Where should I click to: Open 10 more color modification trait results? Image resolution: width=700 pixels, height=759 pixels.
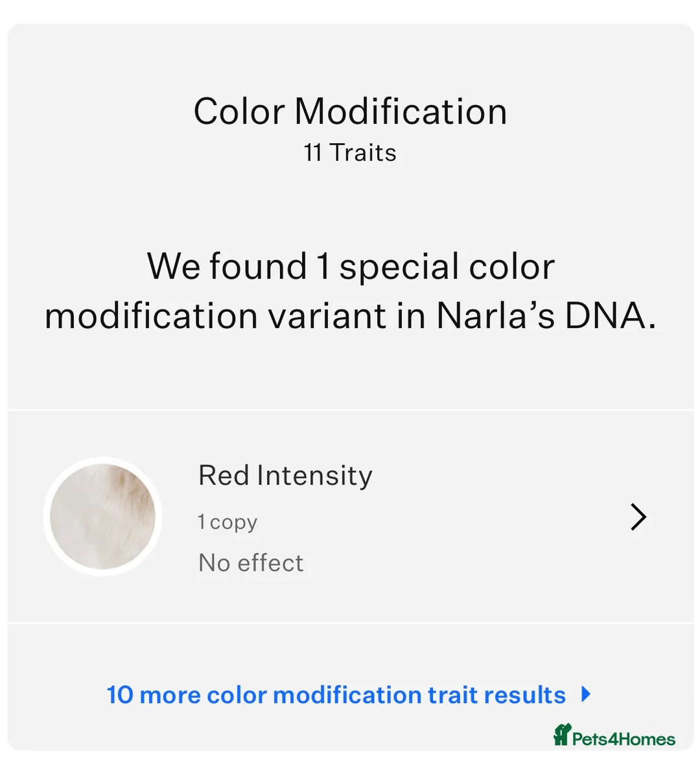336,695
